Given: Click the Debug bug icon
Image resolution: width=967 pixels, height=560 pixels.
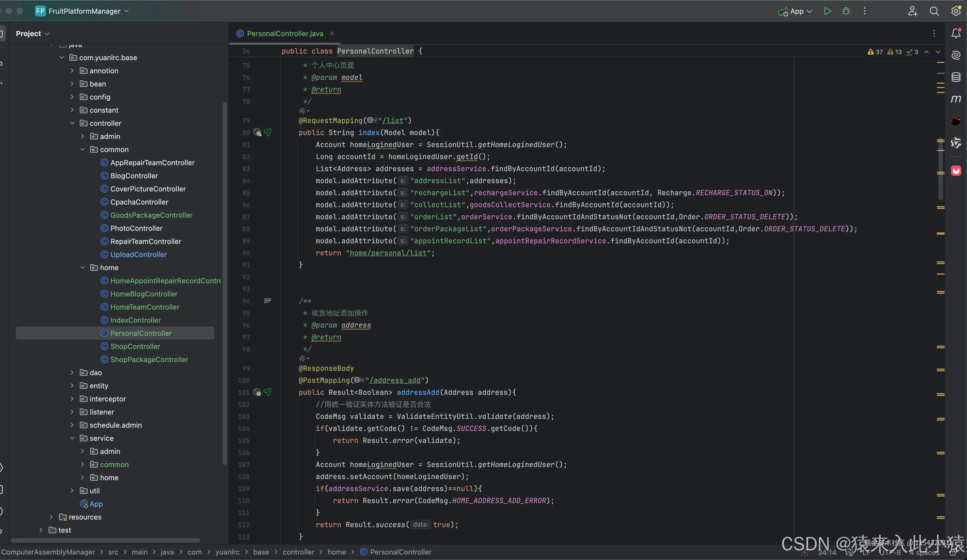Looking at the screenshot, I should click(846, 11).
